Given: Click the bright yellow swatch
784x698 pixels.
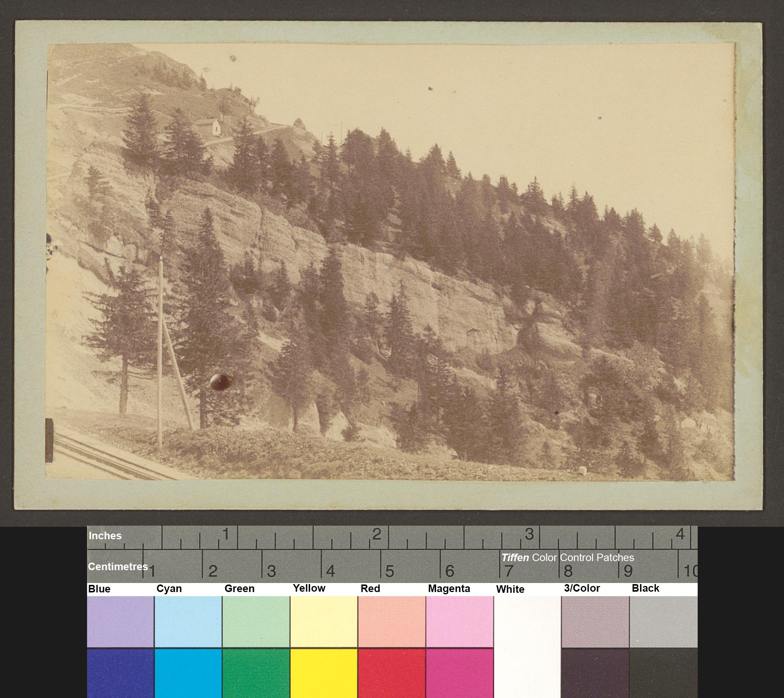Looking at the screenshot, I should pyautogui.click(x=324, y=673).
